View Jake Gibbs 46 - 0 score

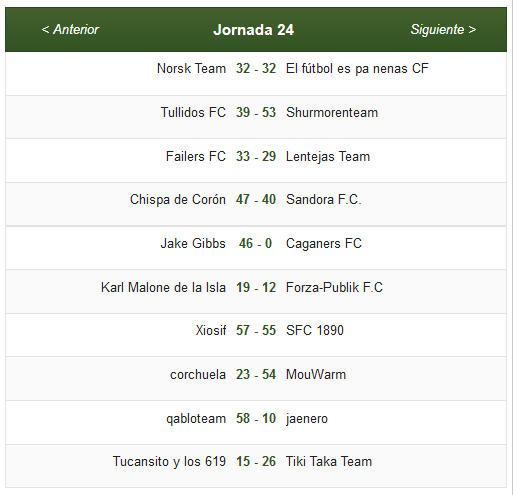click(255, 243)
